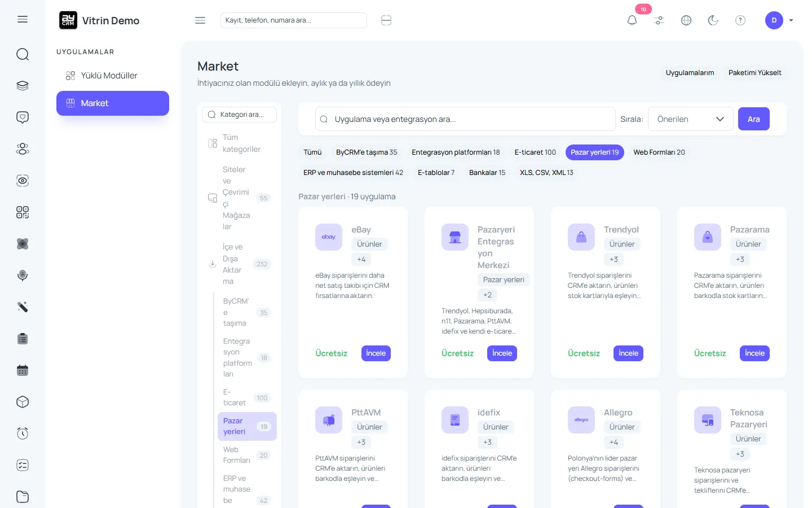This screenshot has width=812, height=508.
Task: Open the alarm clock icon in left rail
Action: [x=23, y=433]
